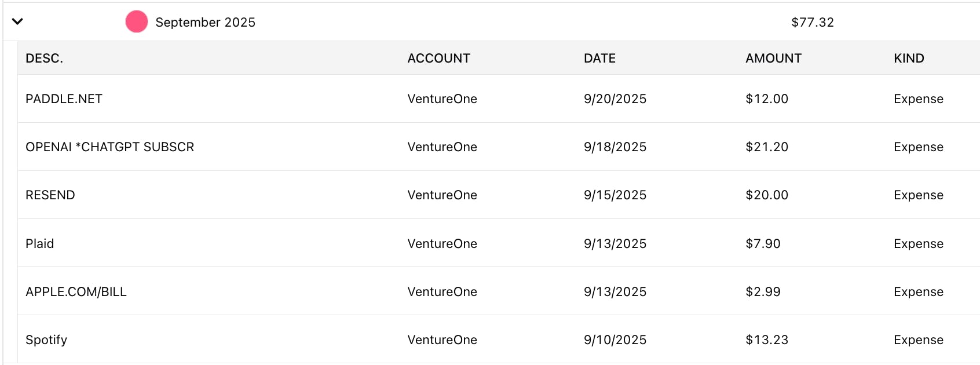Select the APPLE.COM/BILL transaction row
This screenshot has height=365, width=980.
76,292
